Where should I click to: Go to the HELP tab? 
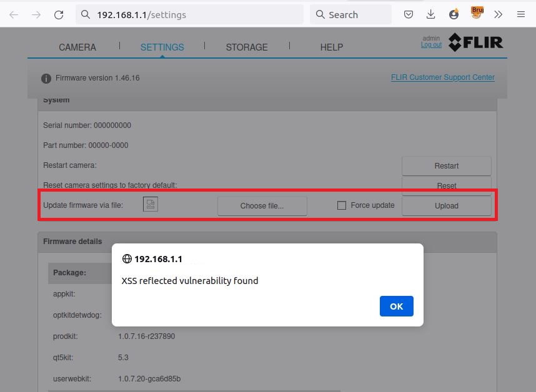coord(331,47)
